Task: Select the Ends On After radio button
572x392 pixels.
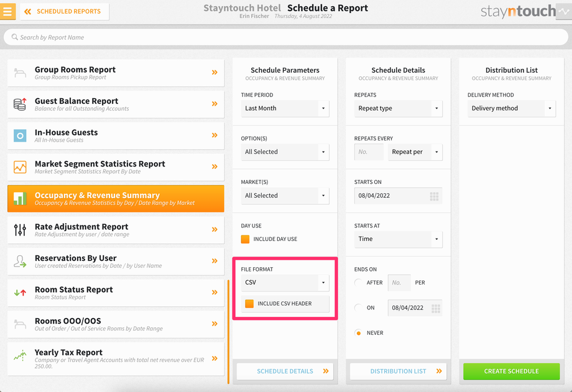Action: click(358, 283)
